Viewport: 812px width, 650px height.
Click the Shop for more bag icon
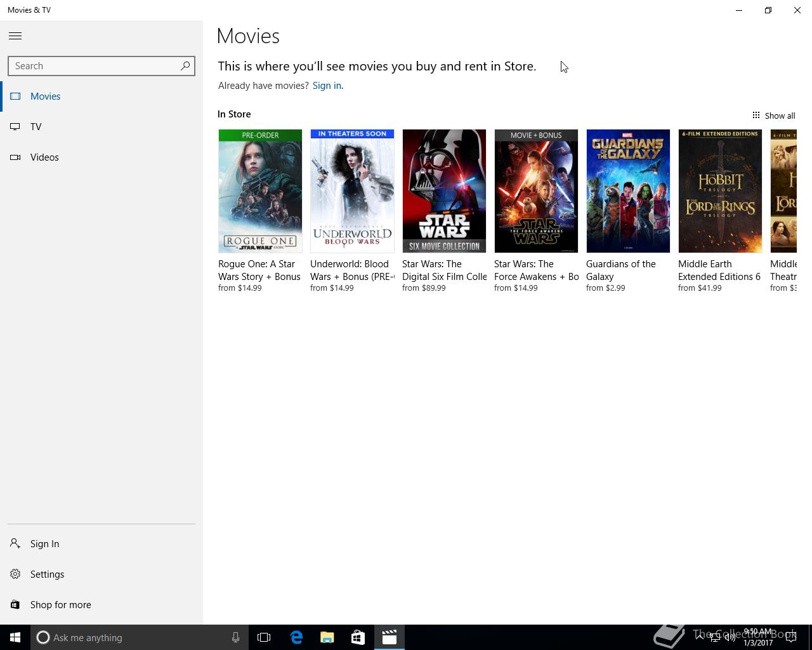[15, 605]
